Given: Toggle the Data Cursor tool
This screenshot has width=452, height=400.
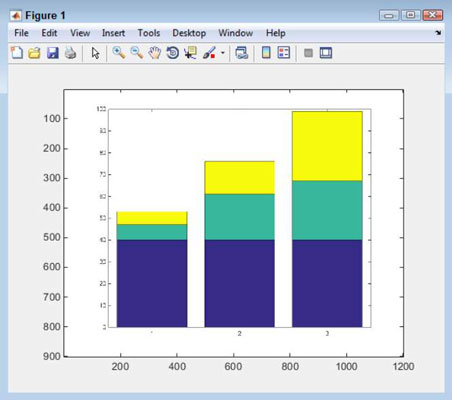Looking at the screenshot, I should click(x=190, y=53).
